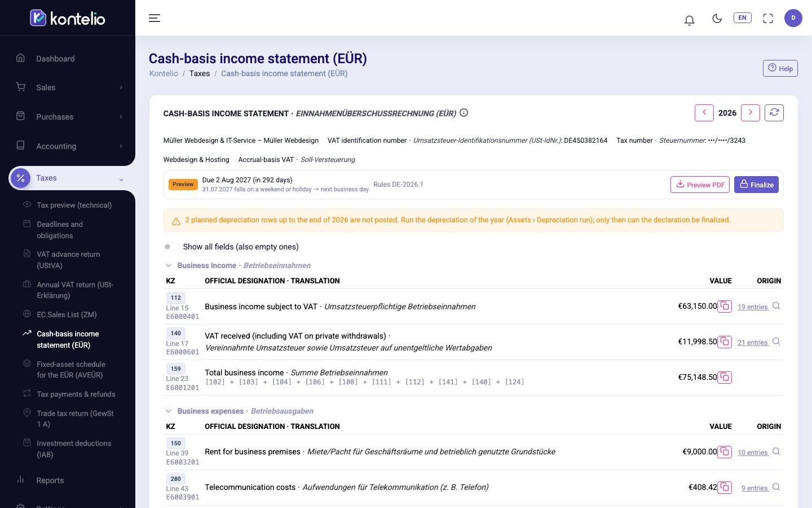
Task: Refresh the statement data
Action: click(774, 113)
